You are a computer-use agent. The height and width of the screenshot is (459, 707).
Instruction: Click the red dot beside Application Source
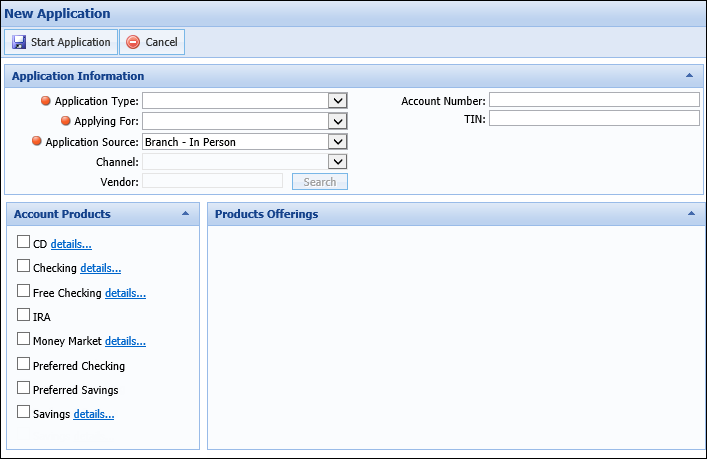pos(37,141)
